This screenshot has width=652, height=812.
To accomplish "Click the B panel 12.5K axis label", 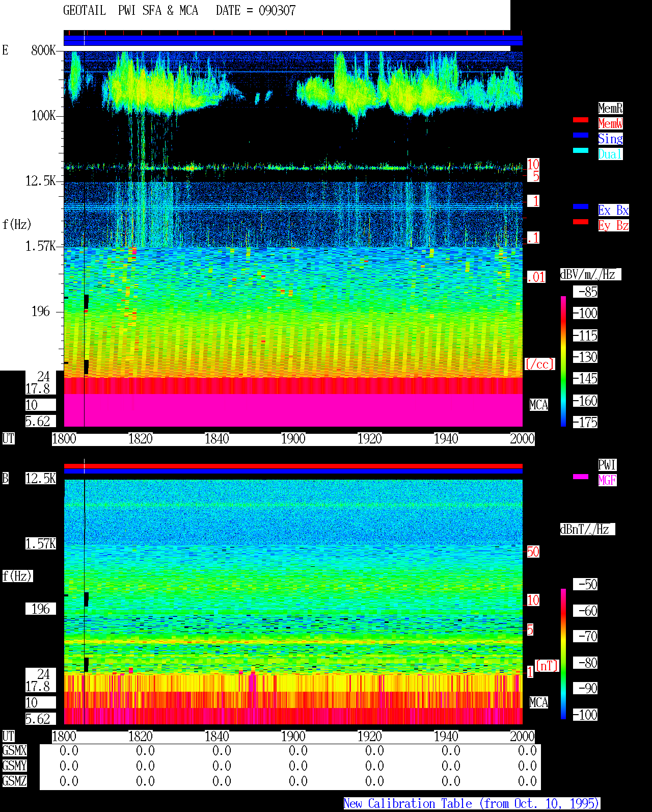I will coord(41,478).
